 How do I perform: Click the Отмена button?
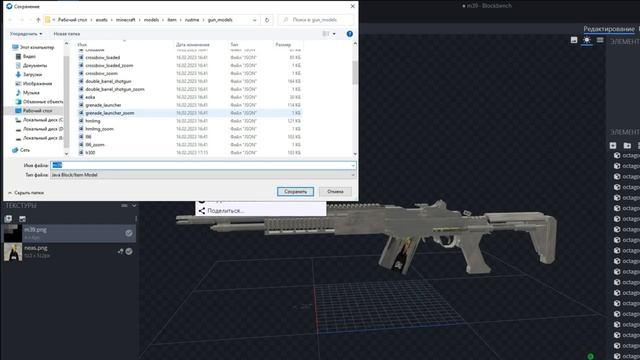335,191
